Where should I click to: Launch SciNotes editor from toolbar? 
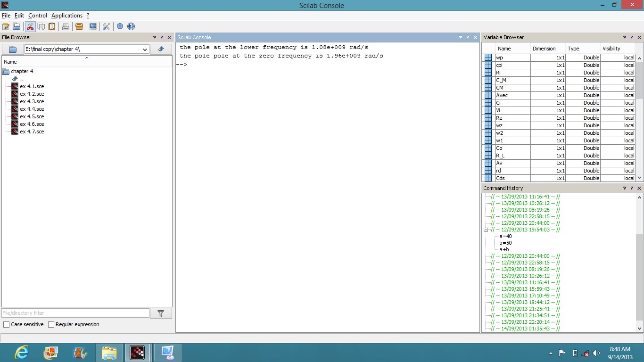(x=6, y=26)
